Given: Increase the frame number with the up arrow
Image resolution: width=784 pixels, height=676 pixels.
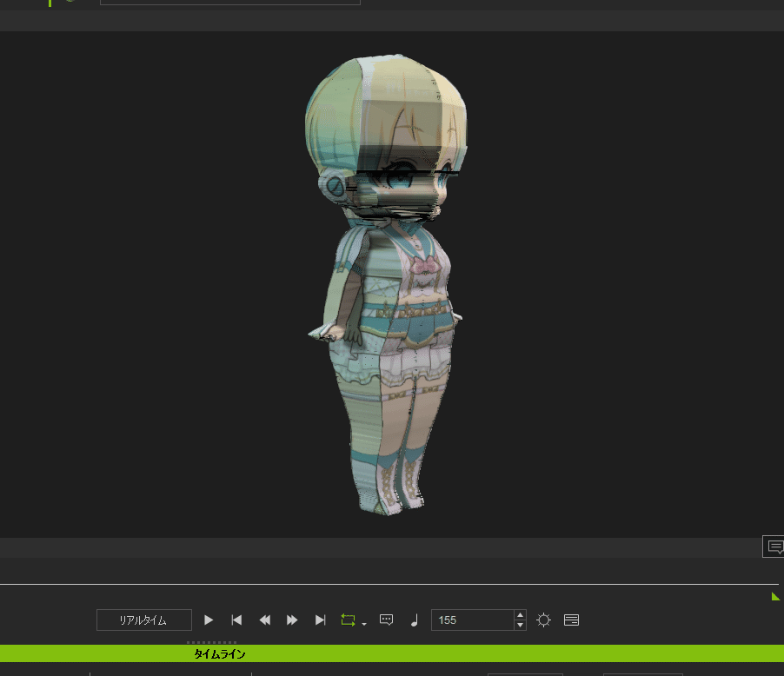Looking at the screenshot, I should (x=520, y=615).
